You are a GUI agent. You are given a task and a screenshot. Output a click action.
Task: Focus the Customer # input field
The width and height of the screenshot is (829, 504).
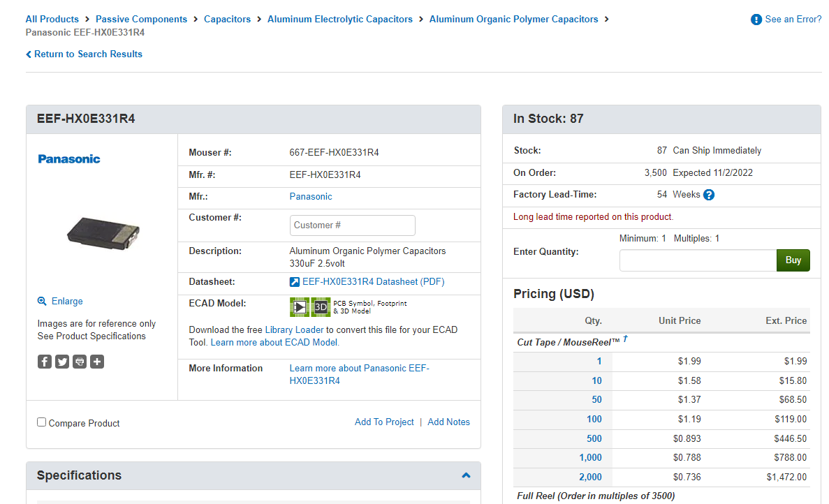pyautogui.click(x=353, y=225)
